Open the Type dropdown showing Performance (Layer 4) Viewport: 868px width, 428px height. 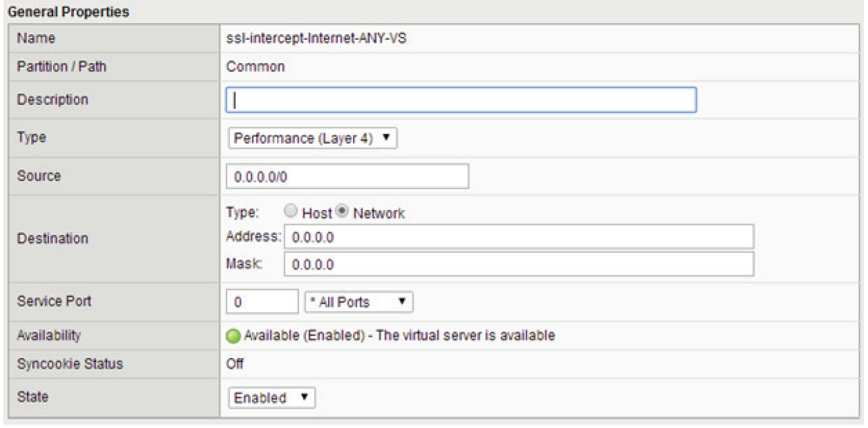[x=313, y=138]
